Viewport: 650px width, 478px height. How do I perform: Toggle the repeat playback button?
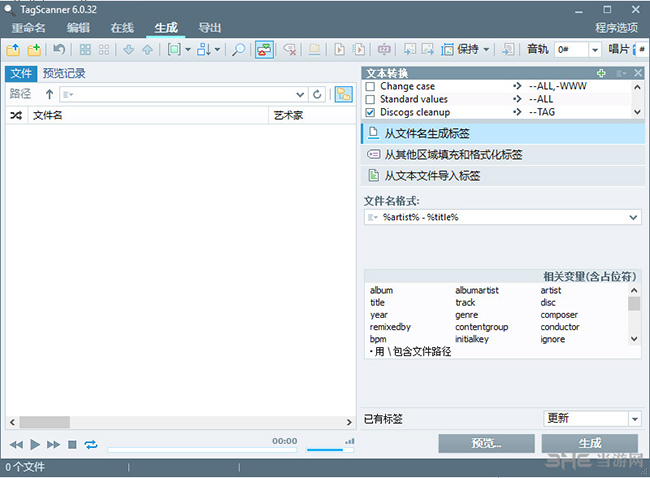point(91,445)
